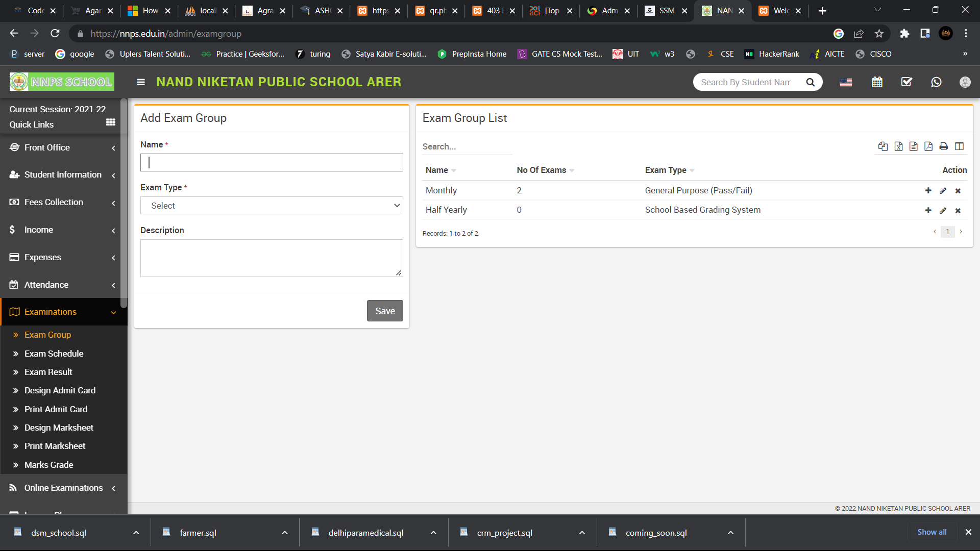Go to next page of records
980x551 pixels.
point(961,232)
